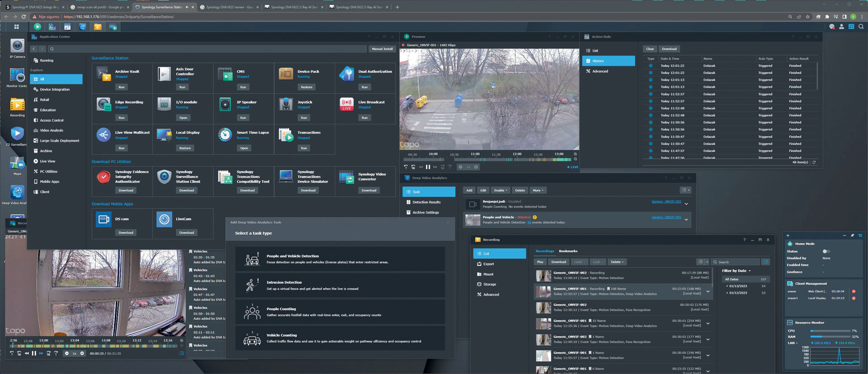868x374 pixels.
Task: Expand the BrojanjeLjudi task row
Action: 686,204
